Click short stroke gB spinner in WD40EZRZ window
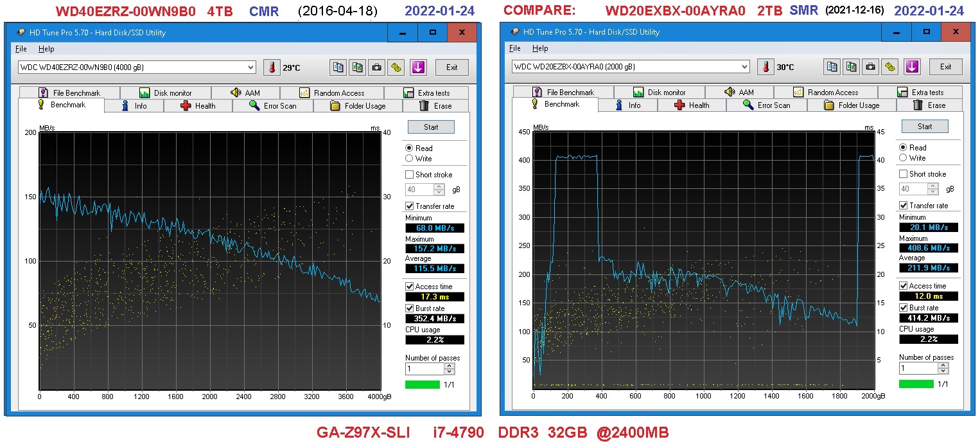 (439, 190)
